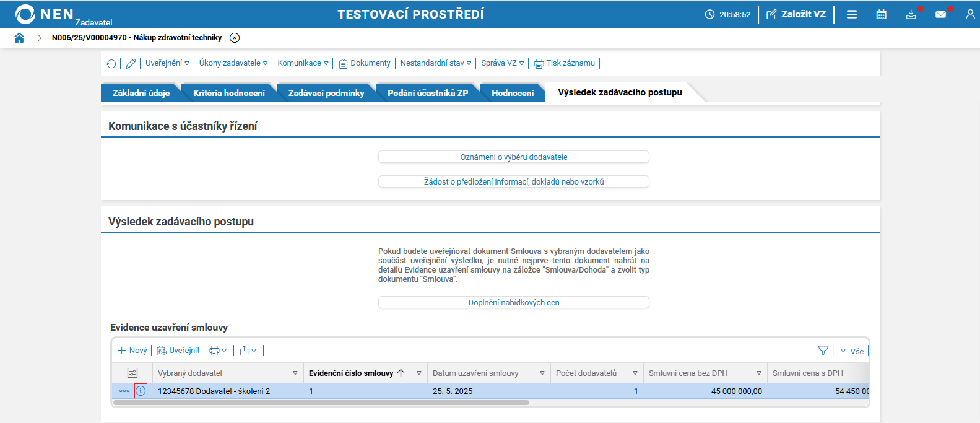Expand Nestandardní stav menu
Image resolution: width=980 pixels, height=423 pixels.
pyautogui.click(x=436, y=63)
